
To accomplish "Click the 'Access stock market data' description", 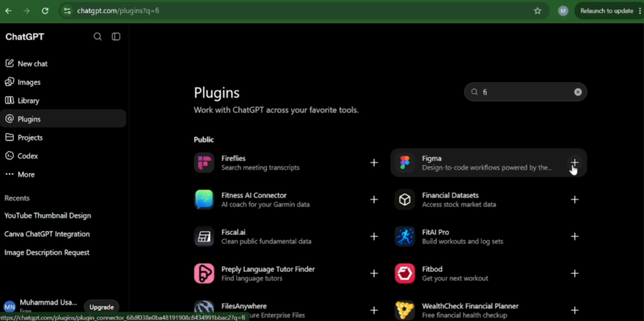I will 458,205.
